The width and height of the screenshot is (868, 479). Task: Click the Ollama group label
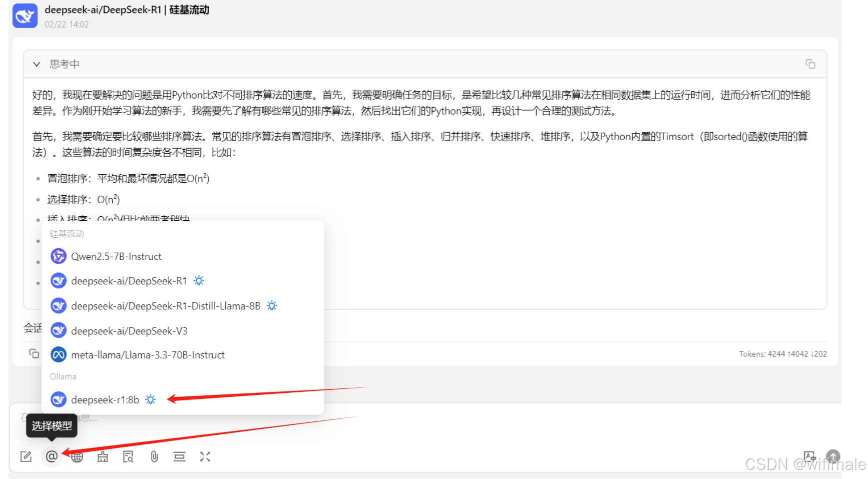(x=63, y=376)
